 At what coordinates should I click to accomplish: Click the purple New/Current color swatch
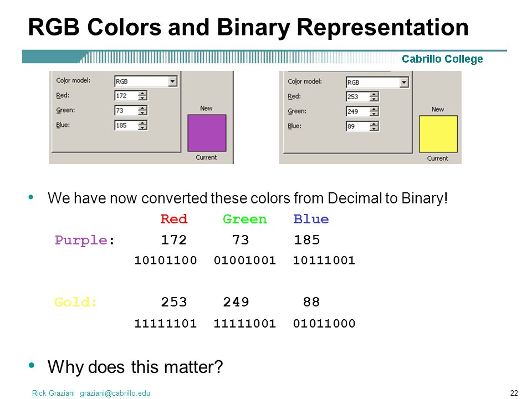click(x=207, y=133)
